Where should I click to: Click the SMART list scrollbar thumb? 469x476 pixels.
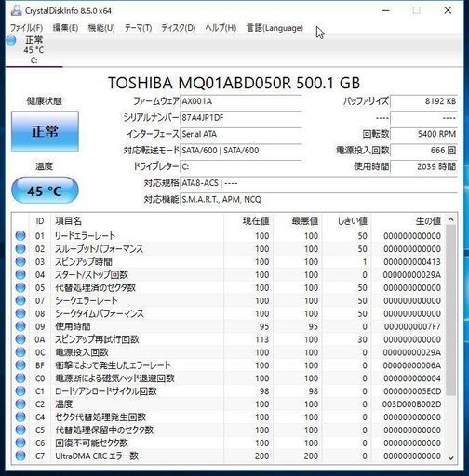(451, 311)
